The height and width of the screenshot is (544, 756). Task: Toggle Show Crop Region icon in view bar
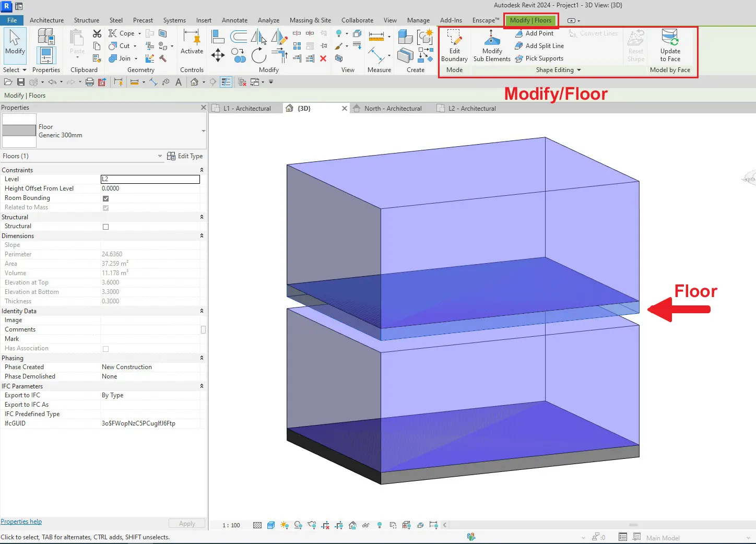(x=339, y=525)
